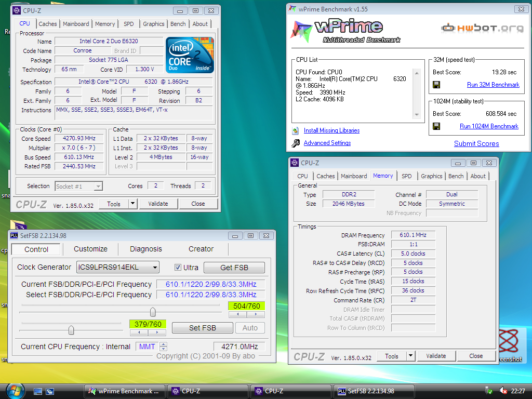
Task: Click the save icon under 32M Best Score
Action: coord(436,85)
